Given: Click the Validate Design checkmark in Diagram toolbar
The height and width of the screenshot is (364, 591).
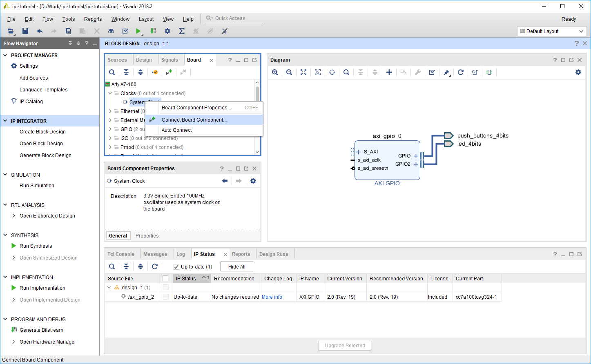Looking at the screenshot, I should 432,72.
